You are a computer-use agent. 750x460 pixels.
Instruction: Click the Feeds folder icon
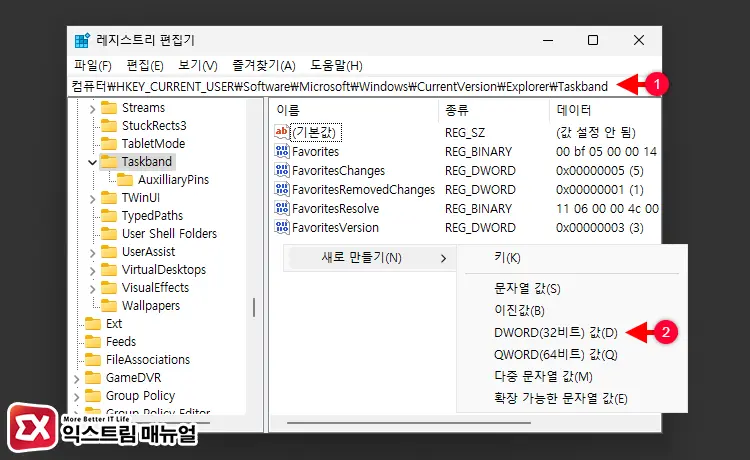[93, 342]
